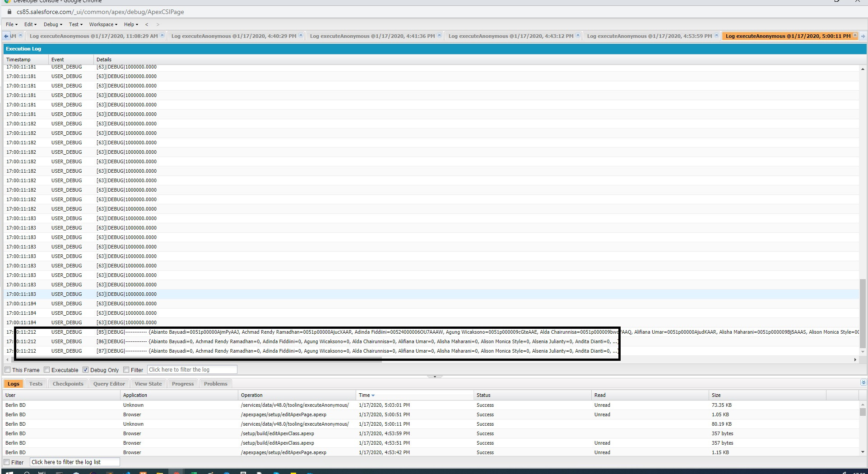
Task: Close the active 5:00:11 PM log tab
Action: [855, 35]
